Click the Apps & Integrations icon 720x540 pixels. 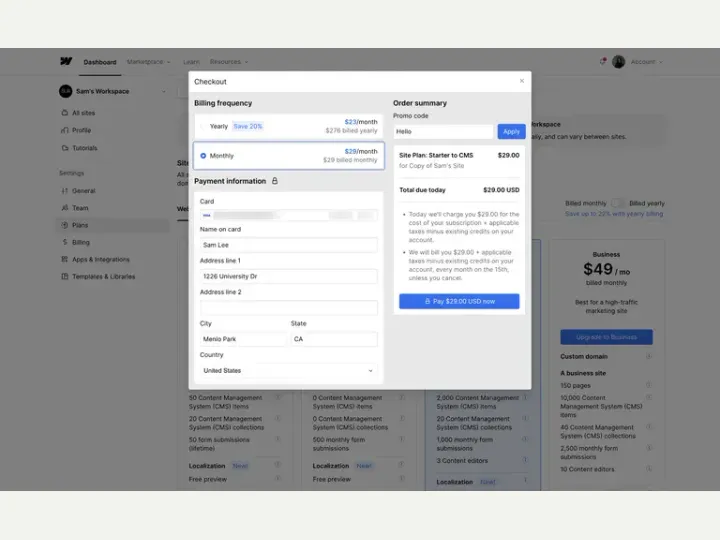point(65,259)
